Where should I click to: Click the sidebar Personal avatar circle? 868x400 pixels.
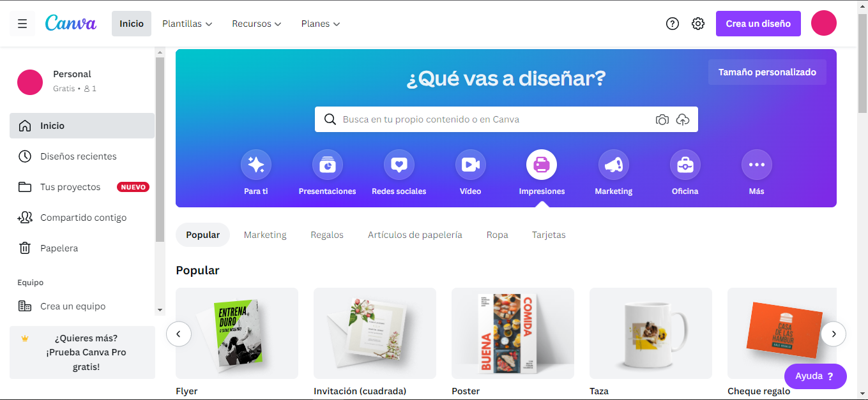[30, 82]
